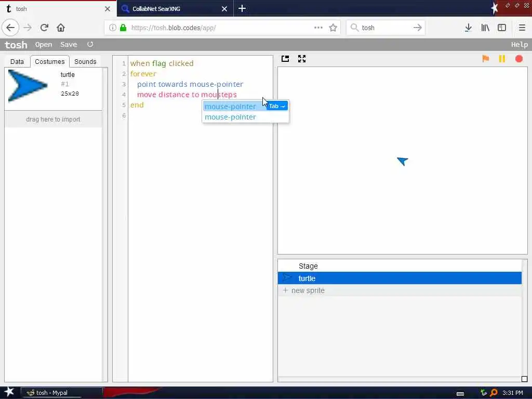Save the current project
532x399 pixels.
coord(69,45)
